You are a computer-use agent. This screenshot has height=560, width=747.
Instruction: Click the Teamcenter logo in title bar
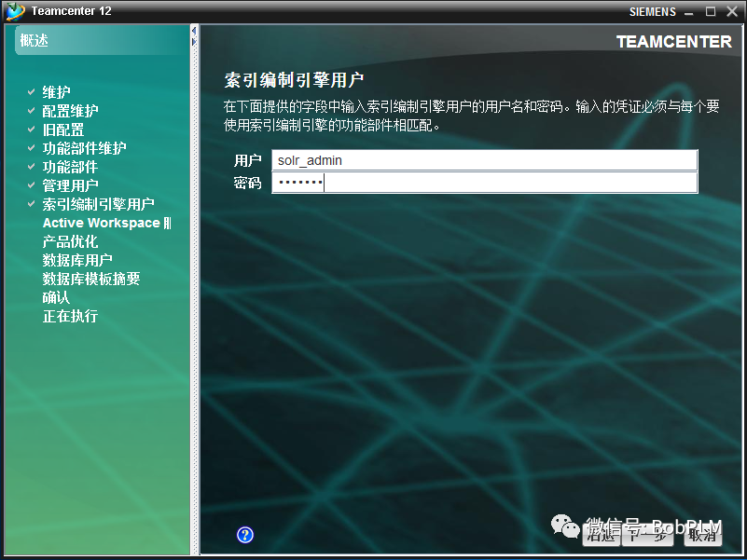point(15,11)
